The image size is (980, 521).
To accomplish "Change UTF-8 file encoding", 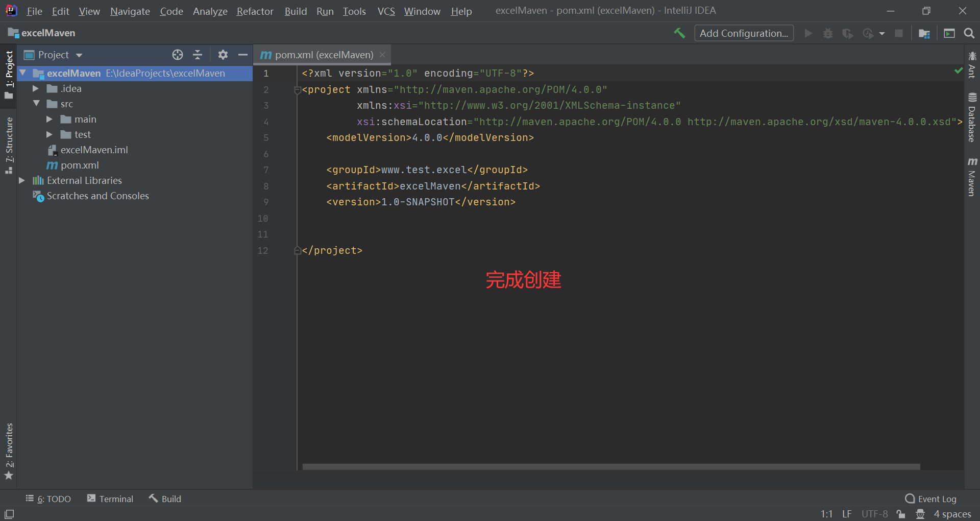I will coord(875,514).
